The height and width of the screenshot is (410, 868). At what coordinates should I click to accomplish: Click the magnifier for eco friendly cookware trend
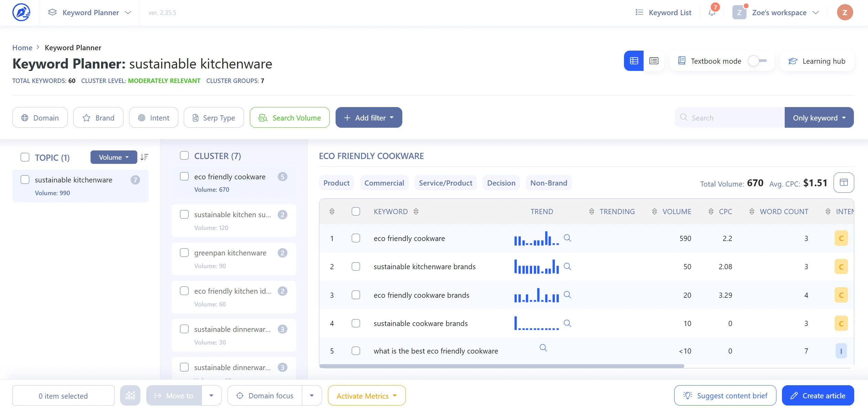tap(568, 238)
